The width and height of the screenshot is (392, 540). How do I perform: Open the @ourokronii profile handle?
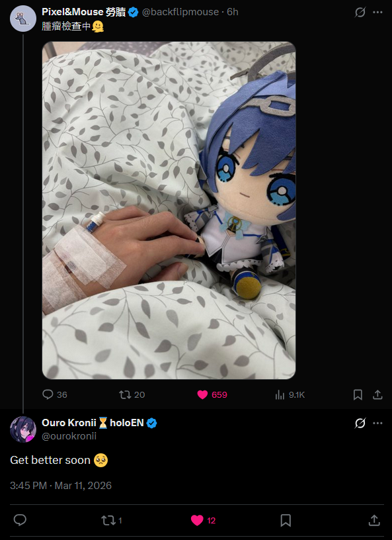69,436
